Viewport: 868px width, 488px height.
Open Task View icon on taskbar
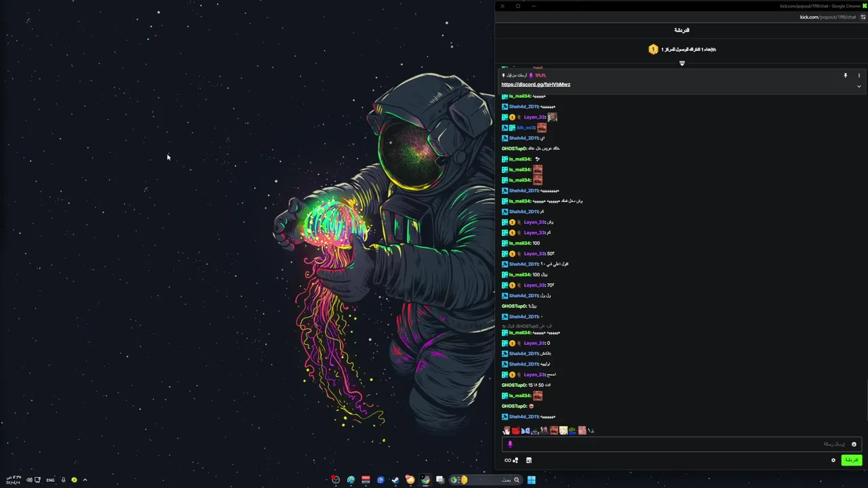439,480
